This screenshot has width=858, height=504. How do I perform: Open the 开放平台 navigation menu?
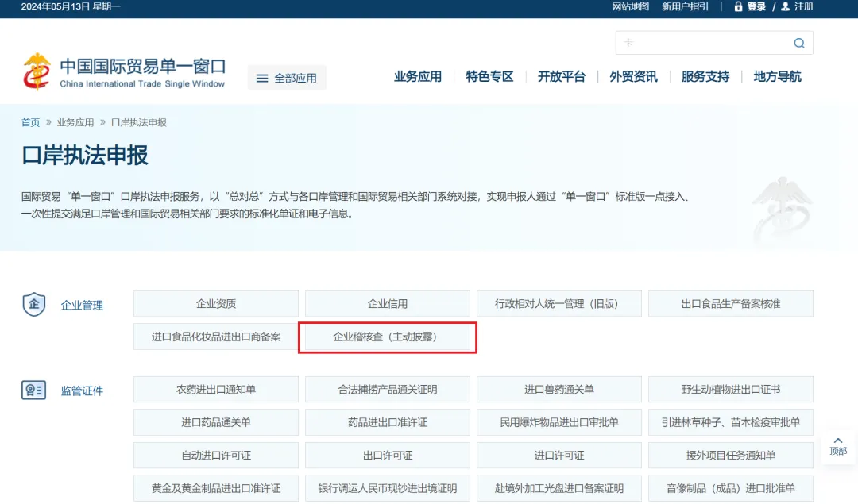(562, 75)
